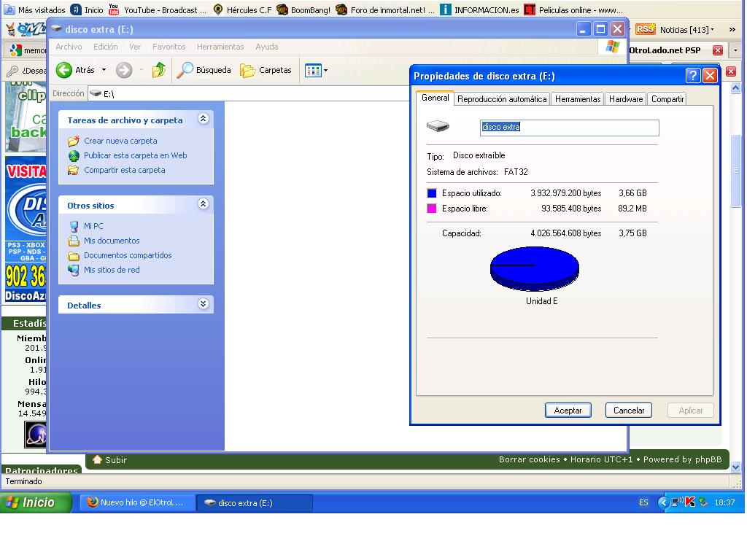Click the Atrás back arrow icon
Image resolution: width=747 pixels, height=560 pixels.
tap(64, 70)
